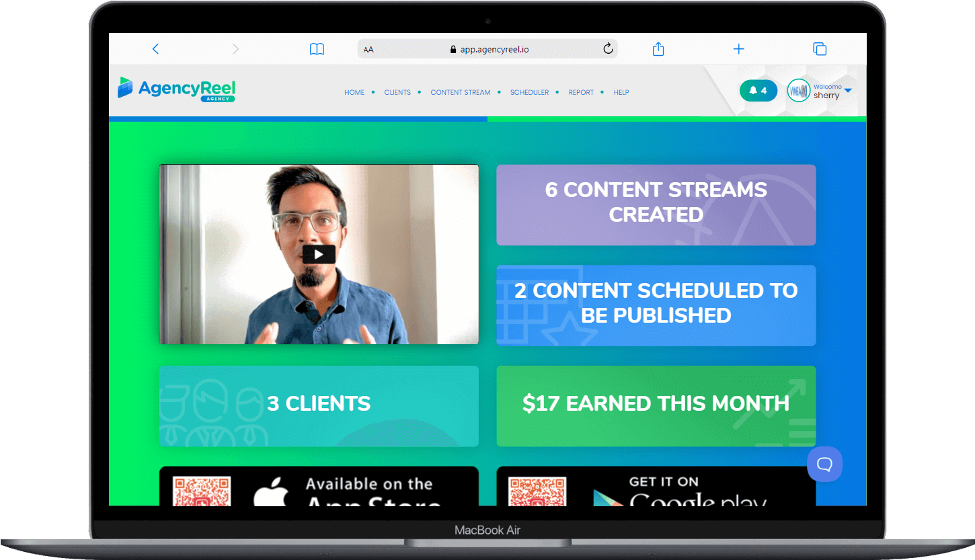Viewport: 975px width, 560px height.
Task: Go back with the browser back arrow
Action: [155, 48]
